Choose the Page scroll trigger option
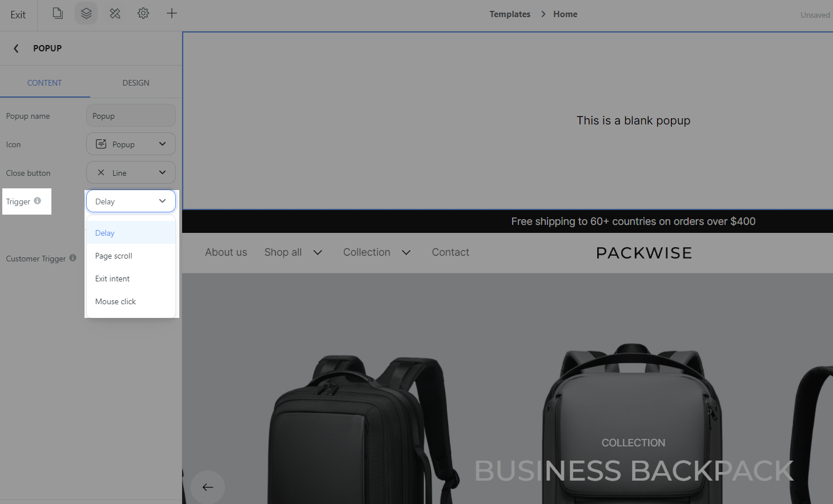 point(131,256)
